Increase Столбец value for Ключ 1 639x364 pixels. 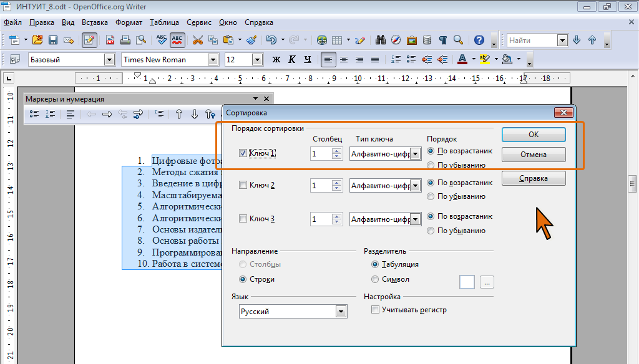pos(336,151)
